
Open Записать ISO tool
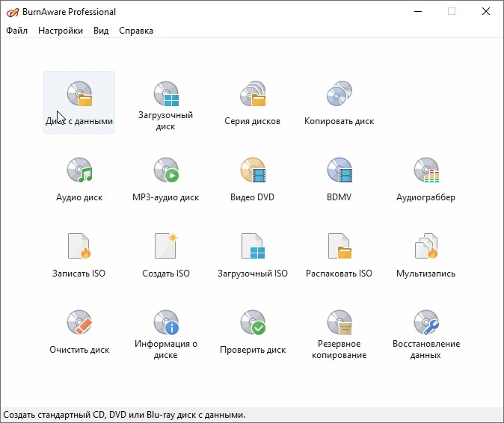tap(79, 255)
